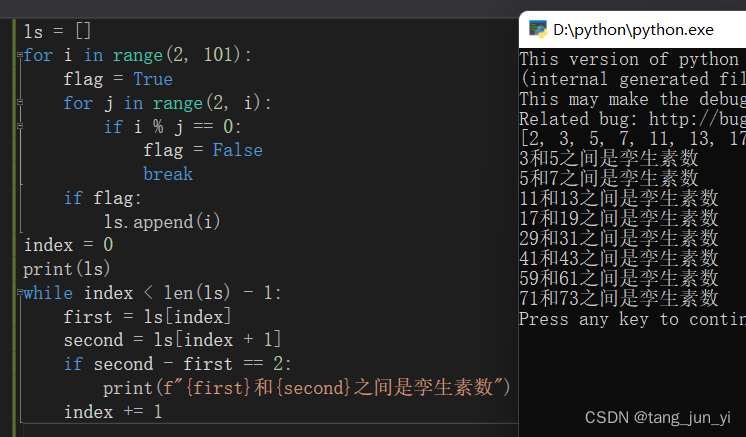Click the '71和73之间是孪生素数' output line
This screenshot has height=437, width=746.
(618, 299)
